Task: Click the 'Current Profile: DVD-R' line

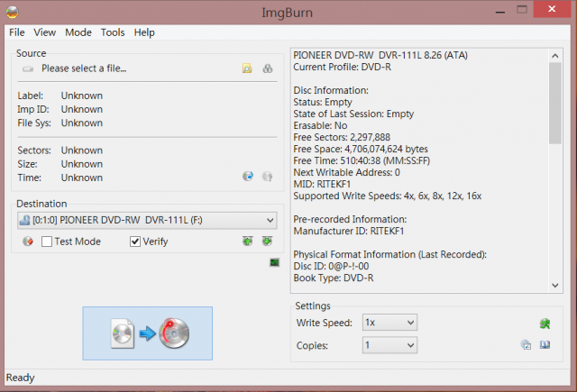Action: coord(343,67)
